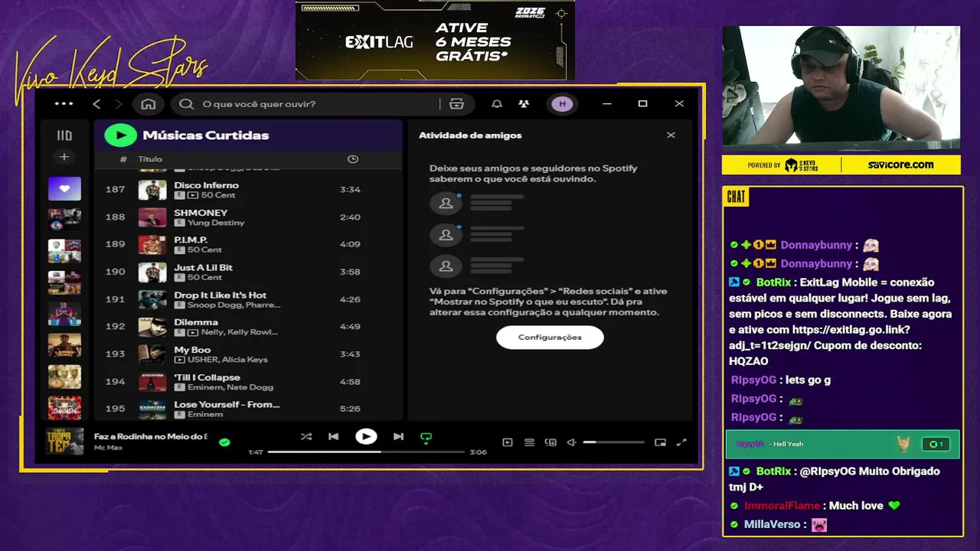Open the artist link Yung Destiny
Viewport: 980px width, 551px height.
pos(216,223)
